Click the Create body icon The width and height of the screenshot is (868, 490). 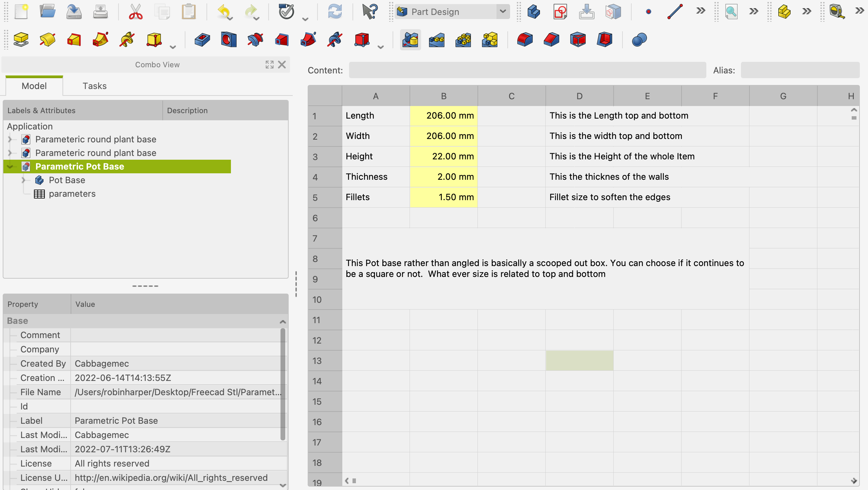click(x=534, y=12)
